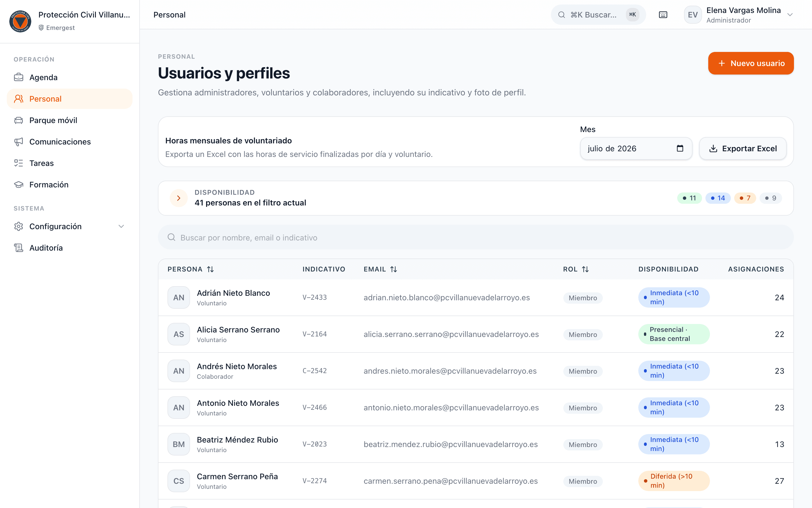This screenshot has width=812, height=508.
Task: Sort the table by Rol column
Action: click(x=576, y=269)
